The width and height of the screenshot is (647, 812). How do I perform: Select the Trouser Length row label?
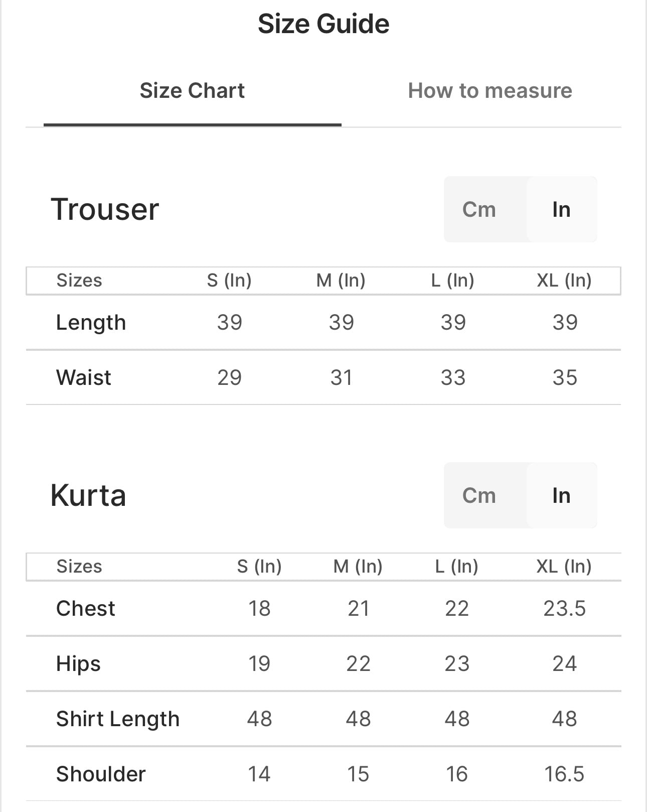point(91,322)
